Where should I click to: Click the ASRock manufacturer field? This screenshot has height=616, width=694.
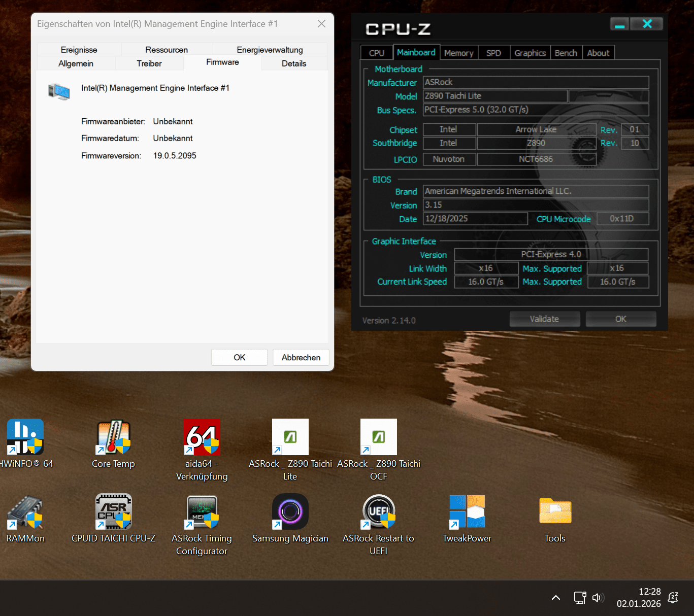[x=536, y=82]
